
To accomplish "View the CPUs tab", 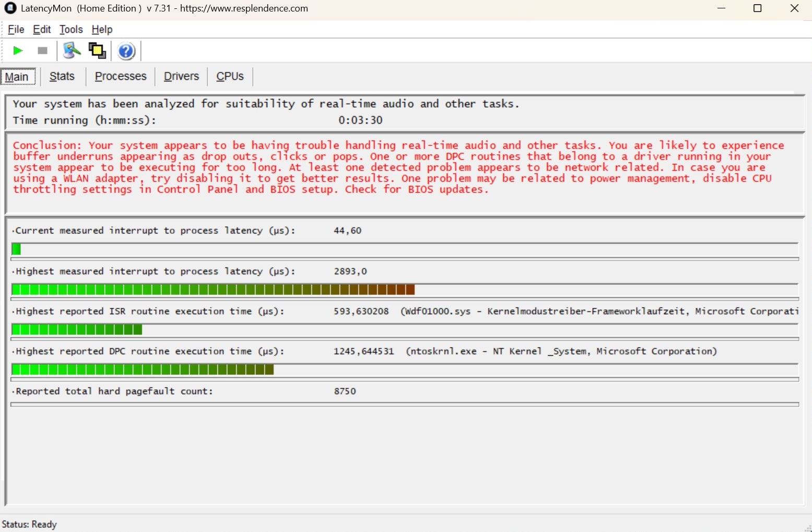I will click(230, 76).
